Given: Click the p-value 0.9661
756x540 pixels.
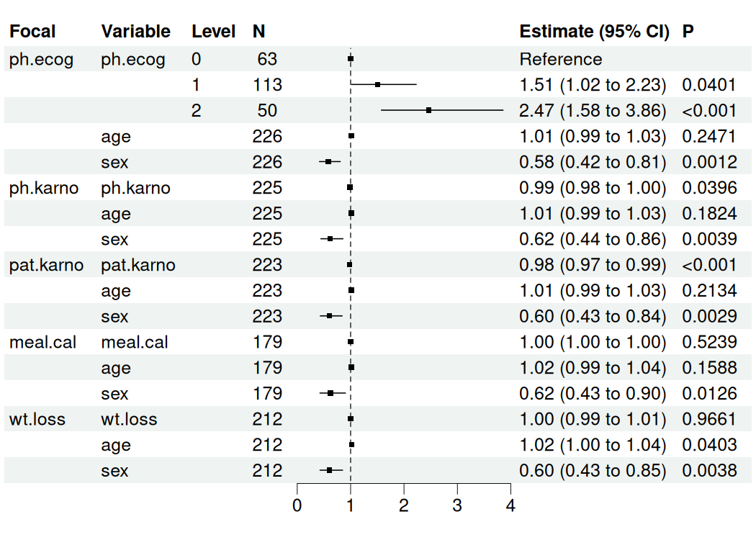Looking at the screenshot, I should [x=709, y=419].
